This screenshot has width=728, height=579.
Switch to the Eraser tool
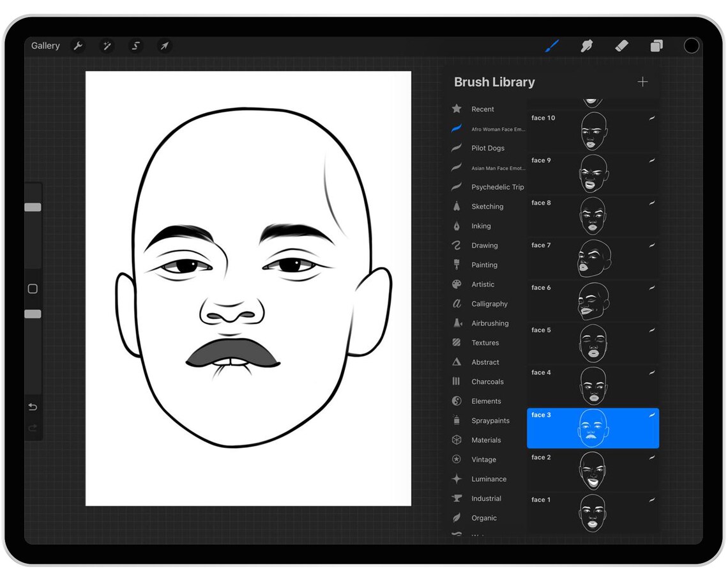pos(621,45)
